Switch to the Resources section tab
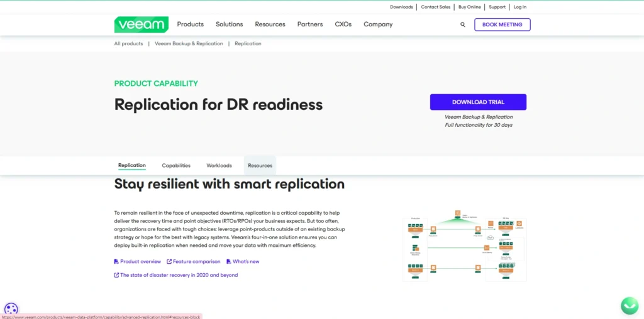Screen dimensions: 644x319 pos(260,166)
